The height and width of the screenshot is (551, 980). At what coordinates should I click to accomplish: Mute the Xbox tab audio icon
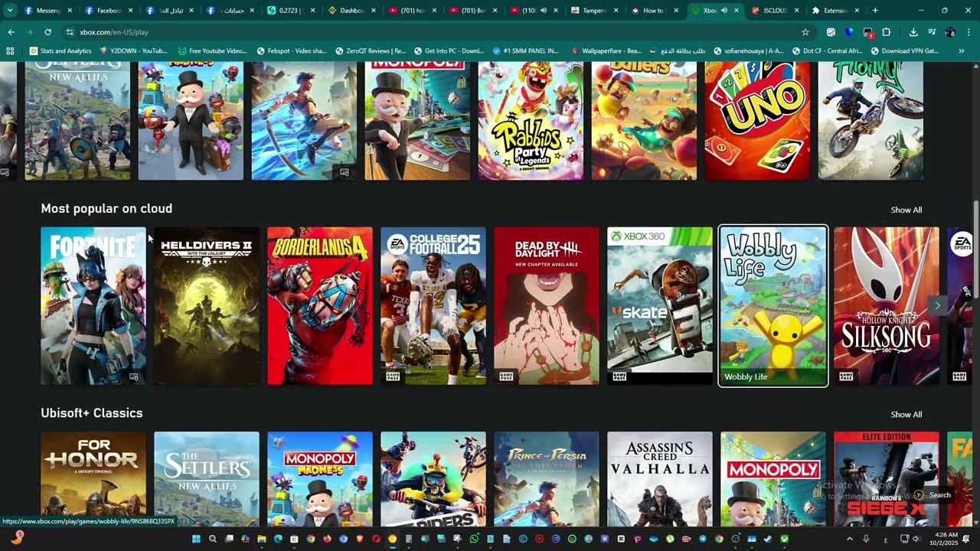tap(724, 11)
